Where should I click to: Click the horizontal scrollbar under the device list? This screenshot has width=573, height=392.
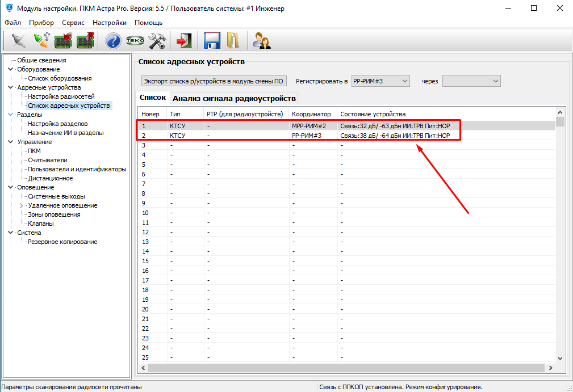(341, 368)
